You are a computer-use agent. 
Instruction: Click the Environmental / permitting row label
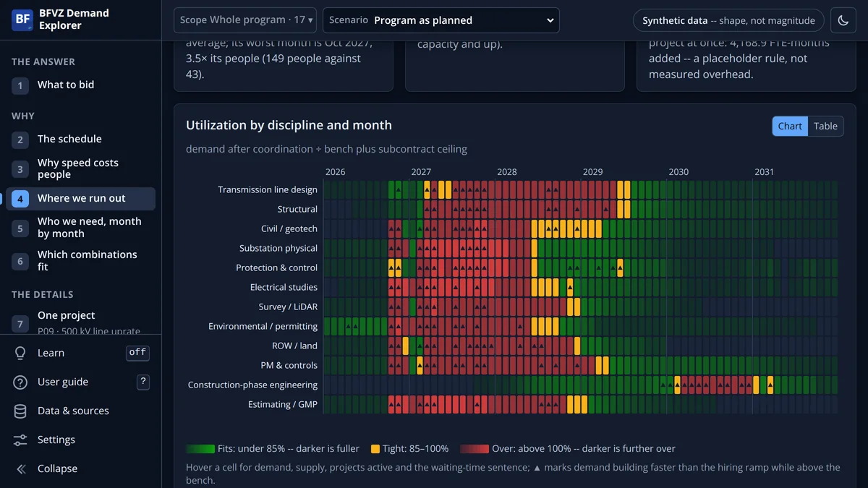point(263,327)
